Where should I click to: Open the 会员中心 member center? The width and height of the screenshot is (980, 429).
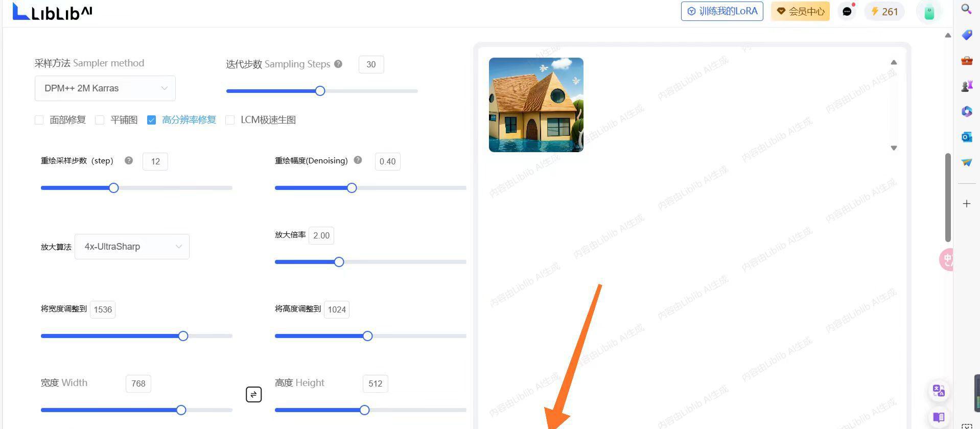800,11
